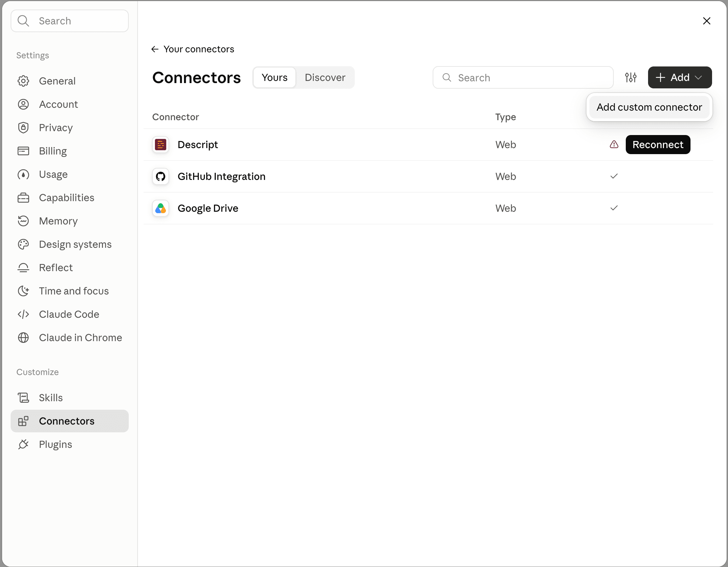Click the Time and focus moon icon
728x567 pixels.
pos(23,291)
